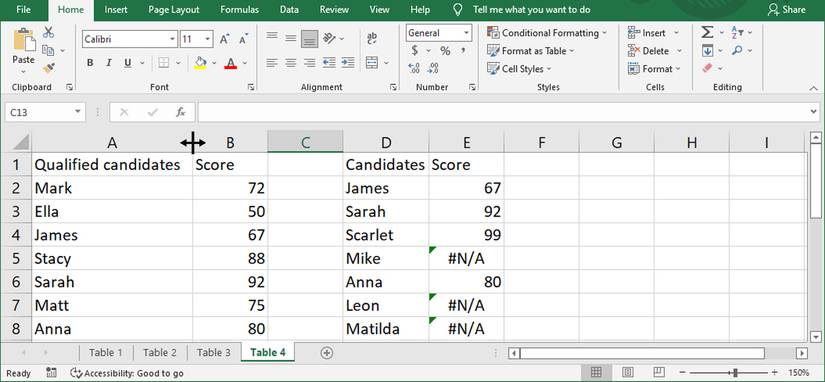
Task: Switch to the Review tab
Action: click(x=334, y=9)
